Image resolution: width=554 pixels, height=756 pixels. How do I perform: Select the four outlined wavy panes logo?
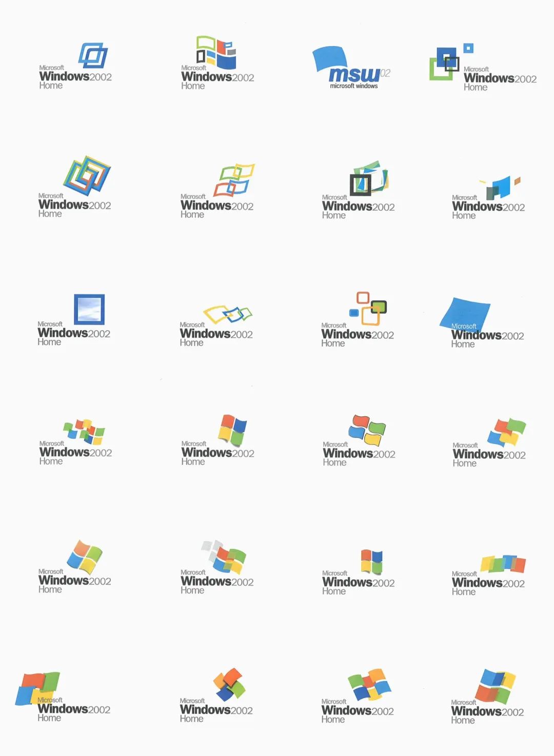234,180
